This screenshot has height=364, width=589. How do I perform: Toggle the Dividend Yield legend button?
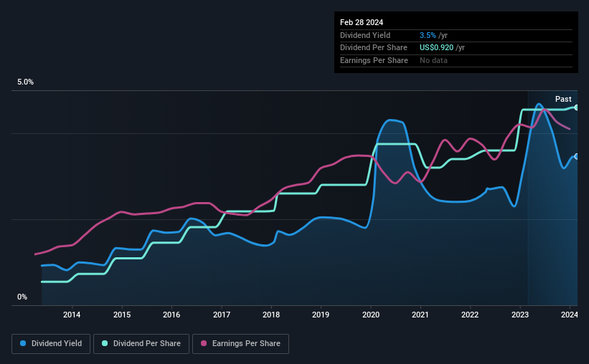51,344
